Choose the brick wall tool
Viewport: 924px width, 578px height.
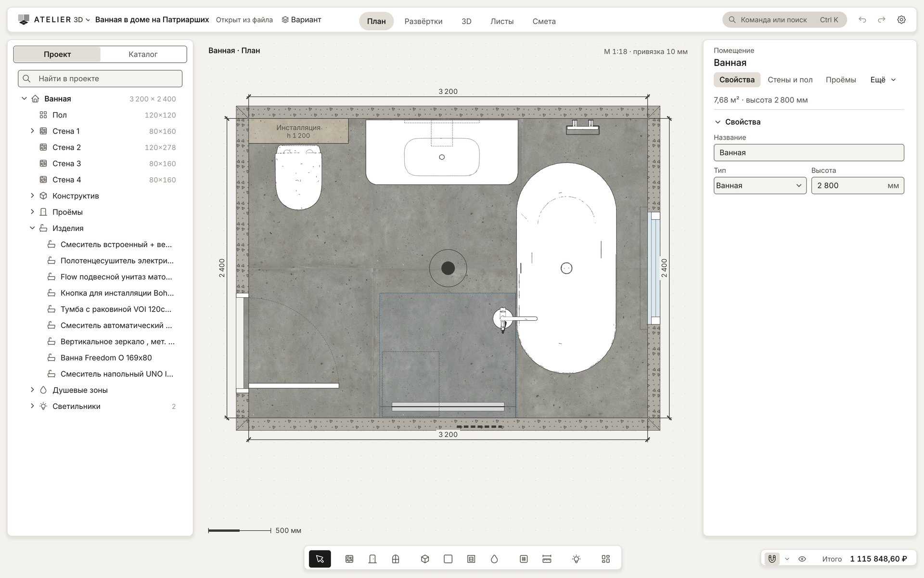tap(349, 559)
